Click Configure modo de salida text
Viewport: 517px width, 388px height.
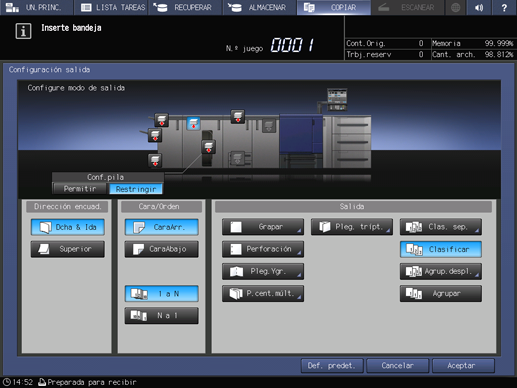[76, 88]
